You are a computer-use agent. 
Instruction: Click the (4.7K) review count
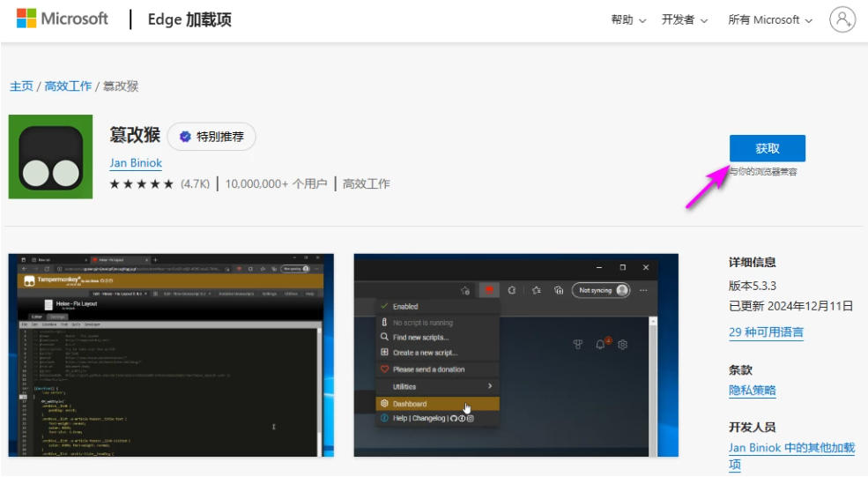(195, 184)
